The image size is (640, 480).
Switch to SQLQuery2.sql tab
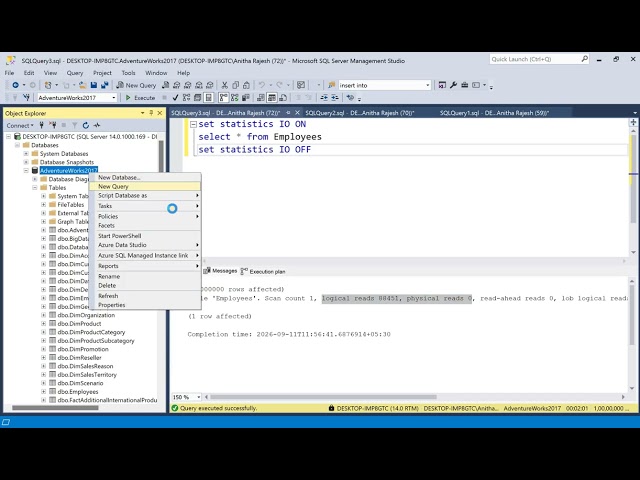(x=360, y=113)
